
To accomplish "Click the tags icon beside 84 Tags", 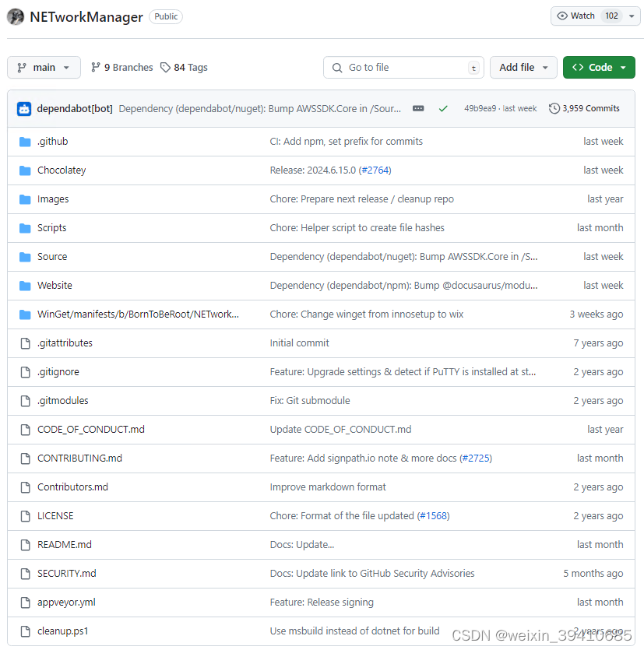I will point(165,67).
